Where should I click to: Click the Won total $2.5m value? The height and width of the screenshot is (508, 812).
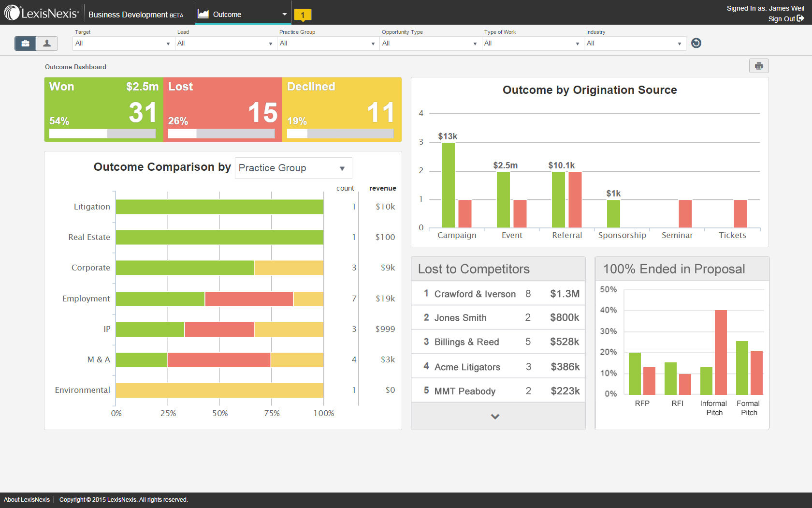142,87
